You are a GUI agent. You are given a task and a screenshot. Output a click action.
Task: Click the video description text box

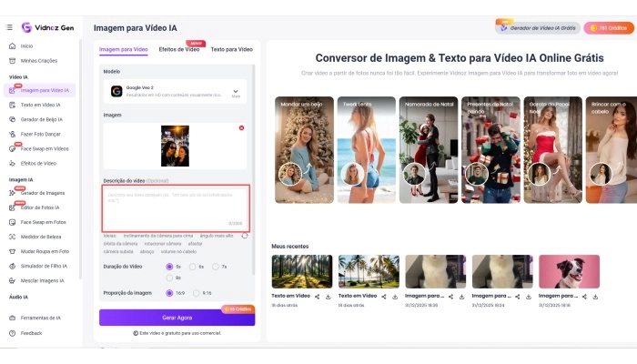tap(175, 207)
